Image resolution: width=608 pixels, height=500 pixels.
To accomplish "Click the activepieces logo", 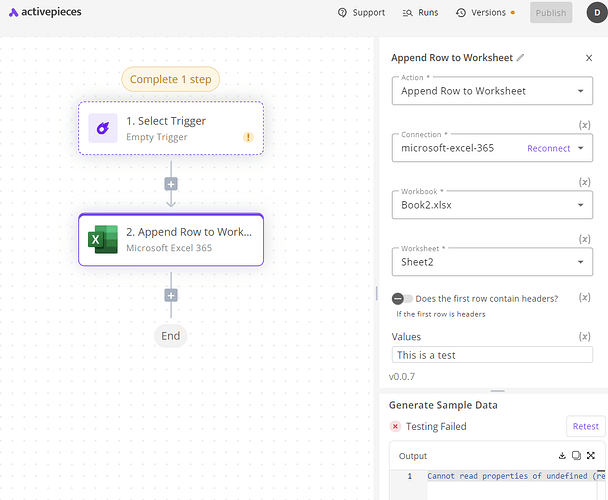I will click(45, 12).
